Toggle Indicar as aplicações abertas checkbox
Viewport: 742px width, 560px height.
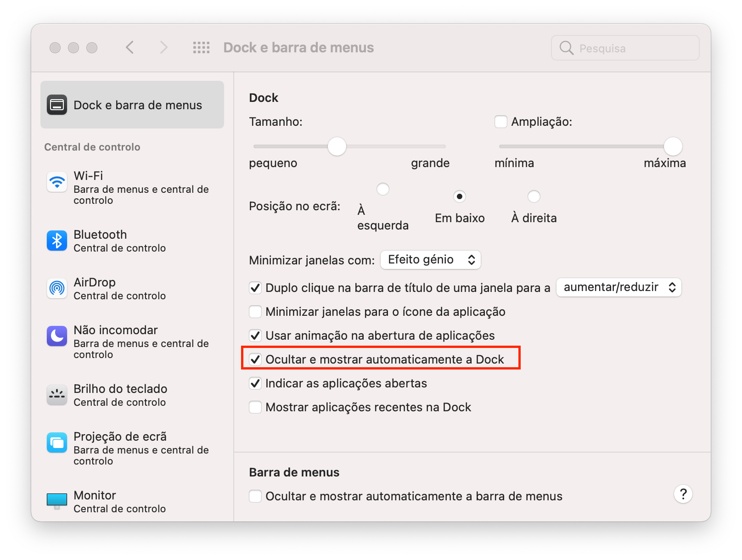coord(255,383)
